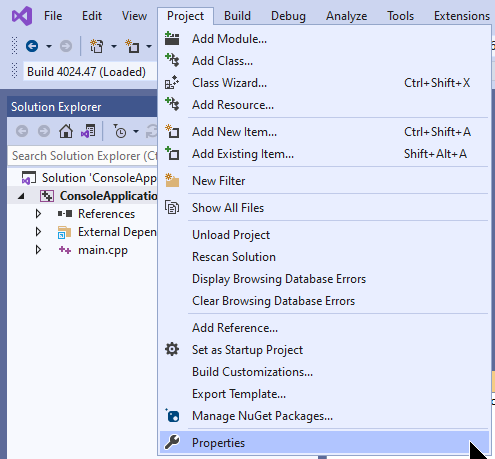Open the Pending Changes Filter dropdown arrow
495x459 pixels.
pyautogui.click(x=136, y=132)
